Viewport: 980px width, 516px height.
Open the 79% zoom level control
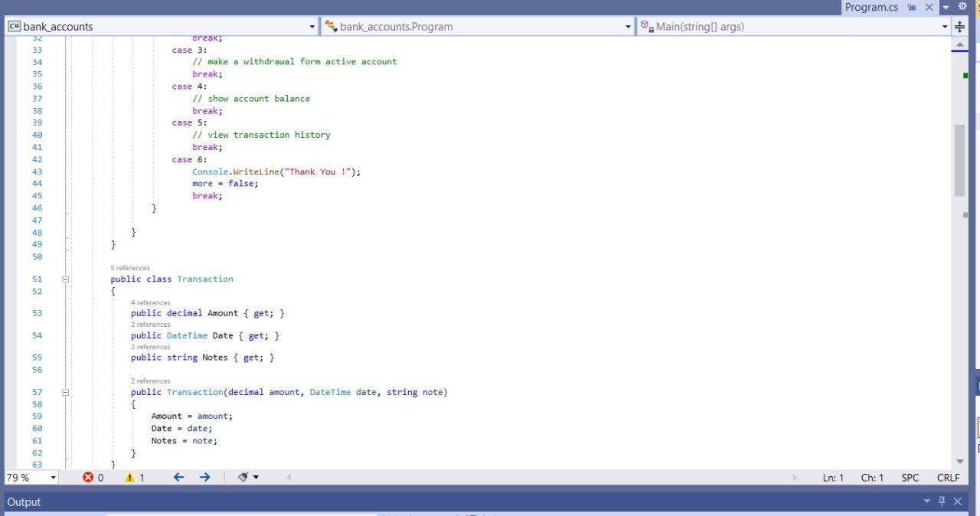coord(31,477)
